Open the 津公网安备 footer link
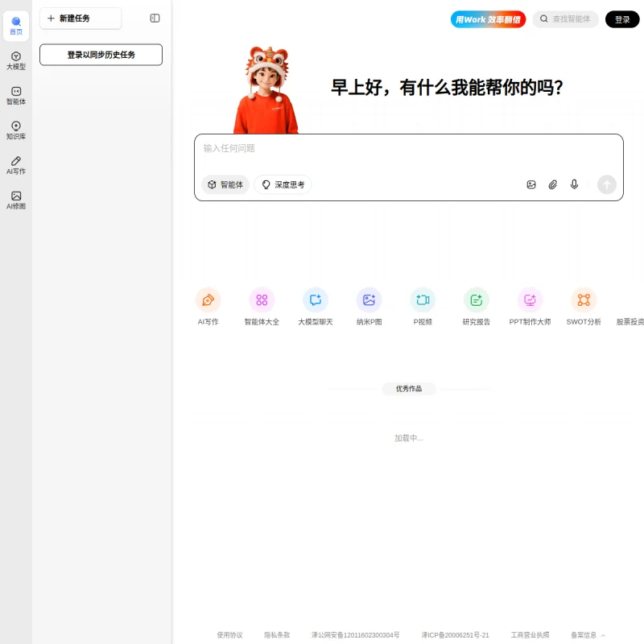This screenshot has height=644, width=644. (355, 635)
